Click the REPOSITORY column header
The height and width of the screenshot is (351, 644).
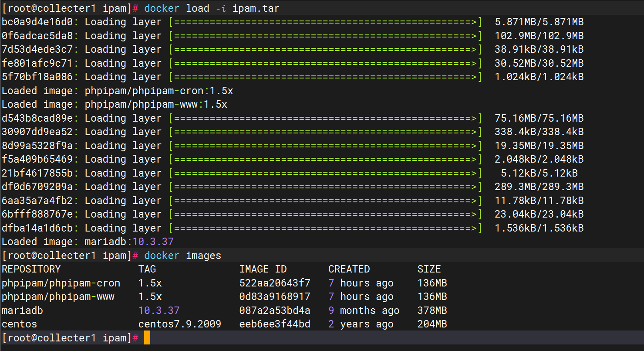(x=31, y=269)
